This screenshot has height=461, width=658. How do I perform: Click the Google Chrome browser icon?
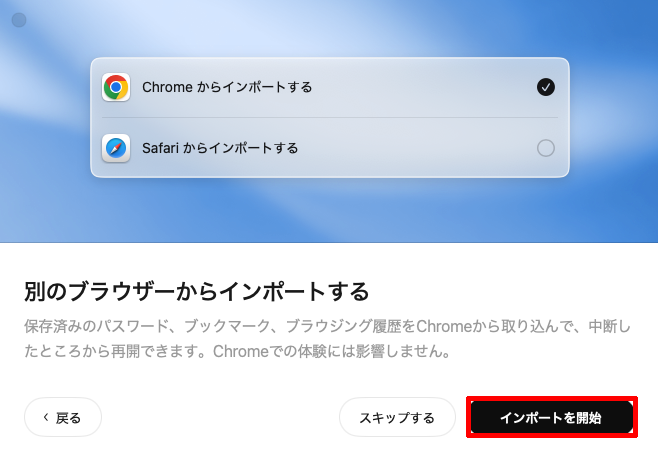click(116, 87)
